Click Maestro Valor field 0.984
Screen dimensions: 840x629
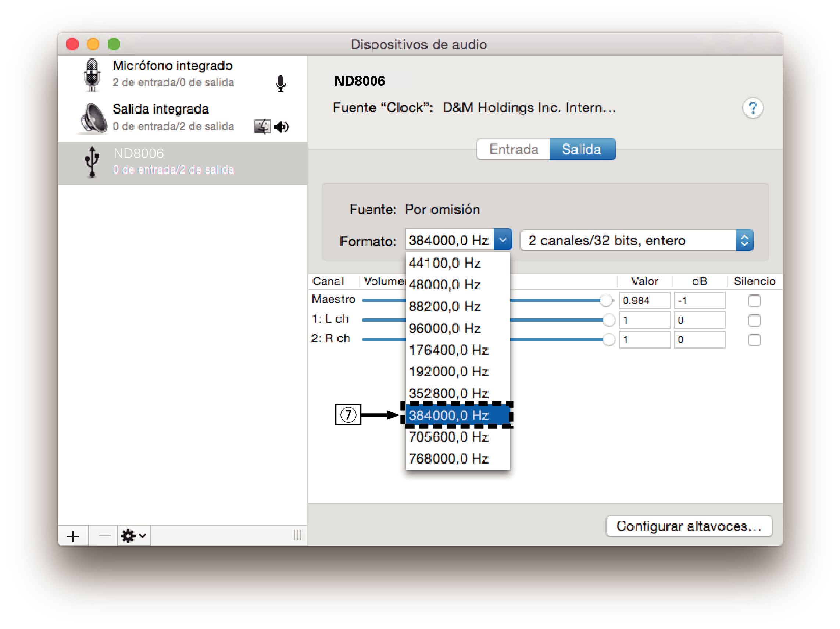coord(644,300)
